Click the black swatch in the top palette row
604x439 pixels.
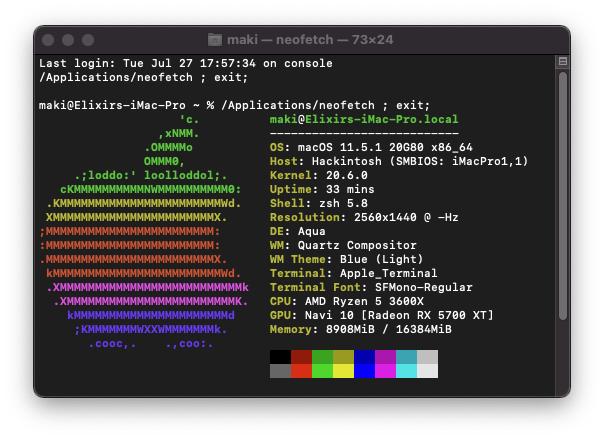tap(280, 357)
